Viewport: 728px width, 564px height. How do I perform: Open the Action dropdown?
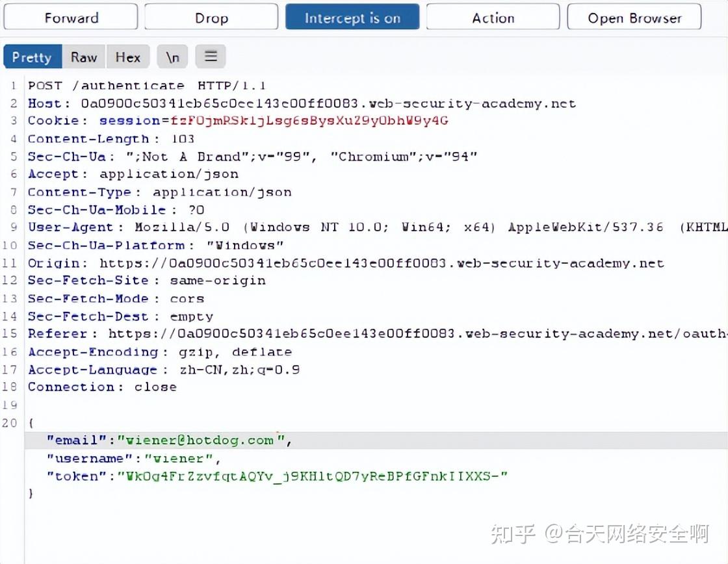point(492,18)
